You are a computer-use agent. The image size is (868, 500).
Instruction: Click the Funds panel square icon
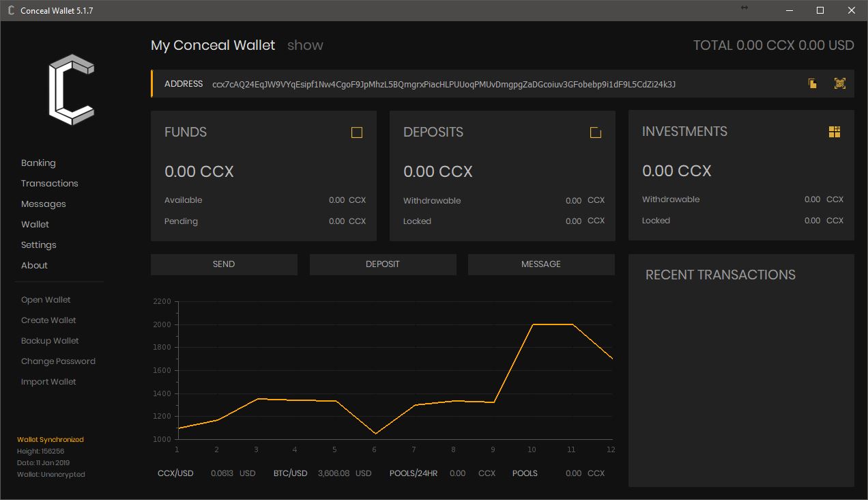(357, 133)
